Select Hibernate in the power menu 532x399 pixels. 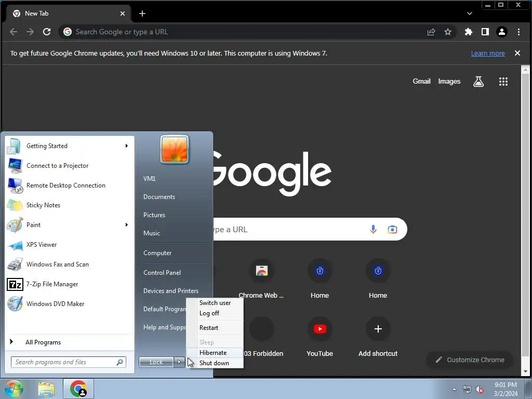coord(215,353)
